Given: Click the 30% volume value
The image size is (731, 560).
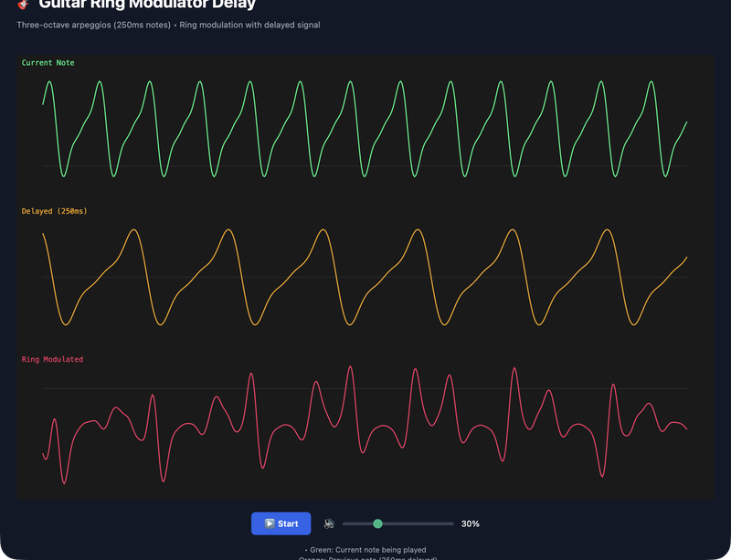Looking at the screenshot, I should pyautogui.click(x=470, y=523).
